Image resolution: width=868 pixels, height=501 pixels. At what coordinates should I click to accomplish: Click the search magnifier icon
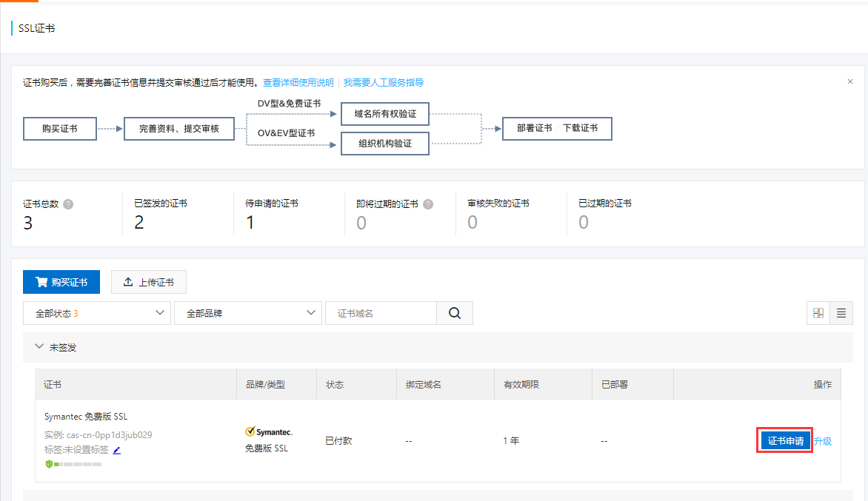(x=455, y=313)
